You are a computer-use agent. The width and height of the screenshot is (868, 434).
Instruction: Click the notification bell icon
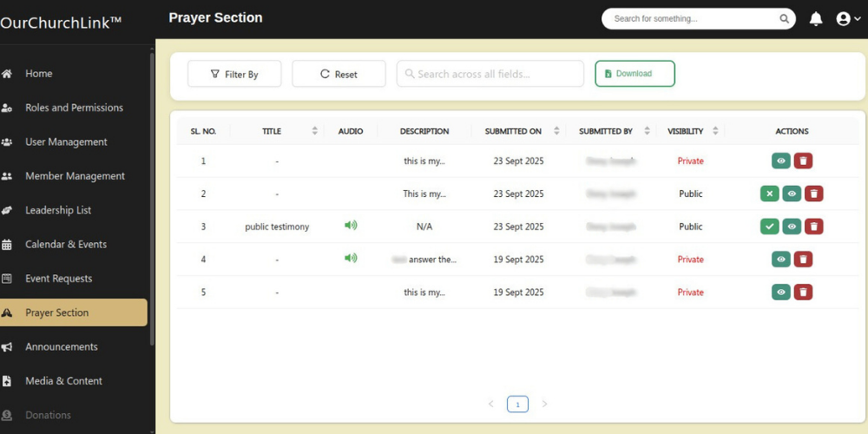pos(816,19)
